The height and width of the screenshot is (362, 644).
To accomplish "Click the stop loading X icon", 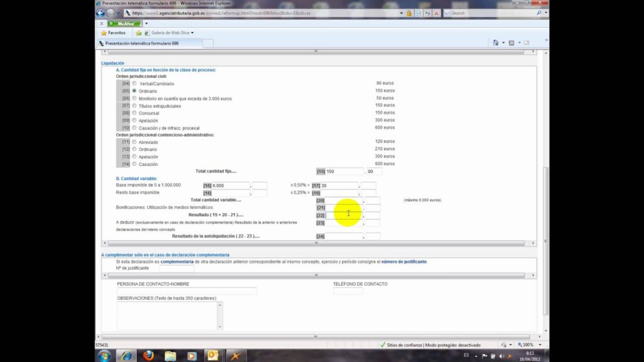I will click(436, 13).
